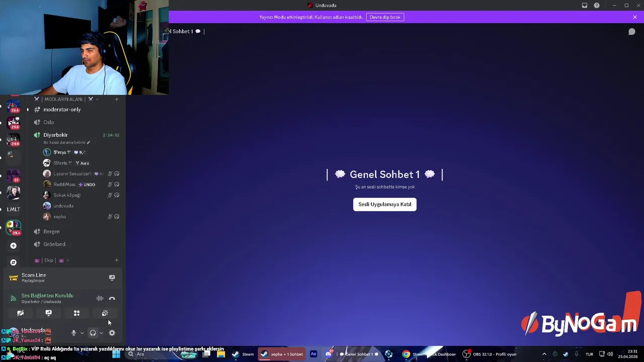This screenshot has height=362, width=644.
Task: Show hidden tray icons chevron
Action: [544, 354]
